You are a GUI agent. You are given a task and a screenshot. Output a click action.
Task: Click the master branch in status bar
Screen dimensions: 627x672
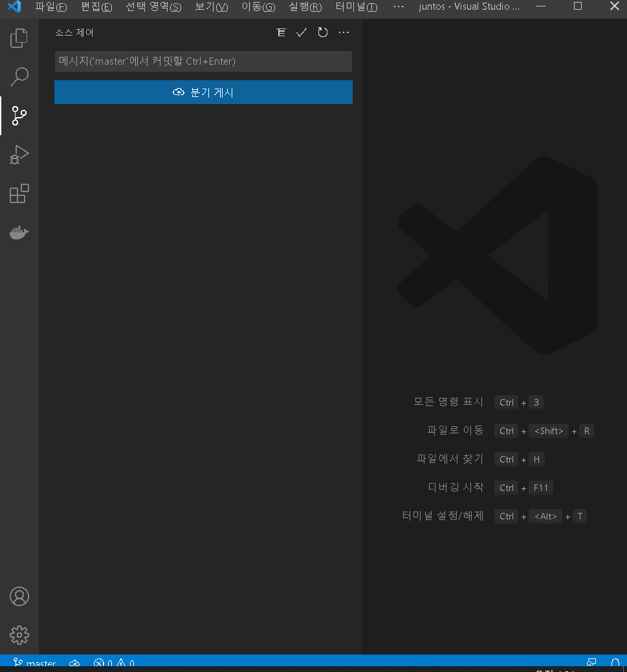tap(34, 662)
